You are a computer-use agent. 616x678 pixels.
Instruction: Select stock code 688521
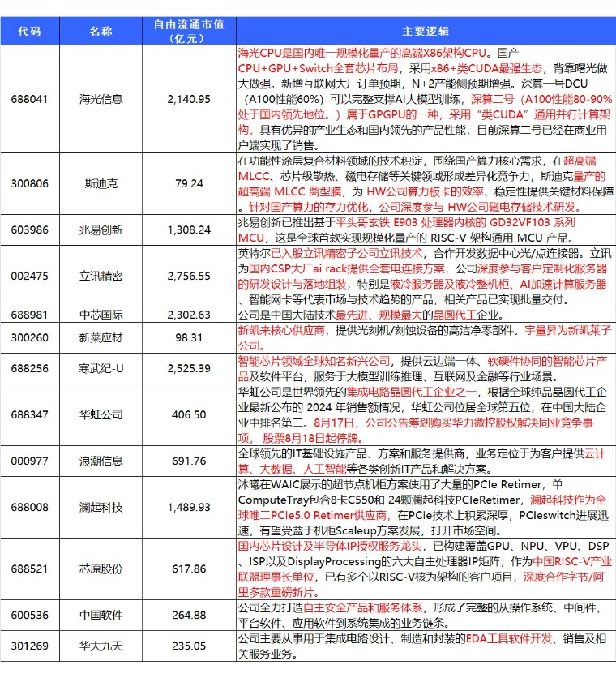pyautogui.click(x=30, y=569)
